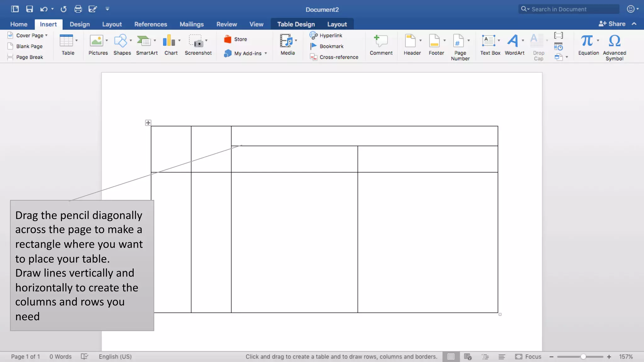Viewport: 644px width, 362px height.
Task: Open the Table dropdown arrow
Action: (76, 41)
